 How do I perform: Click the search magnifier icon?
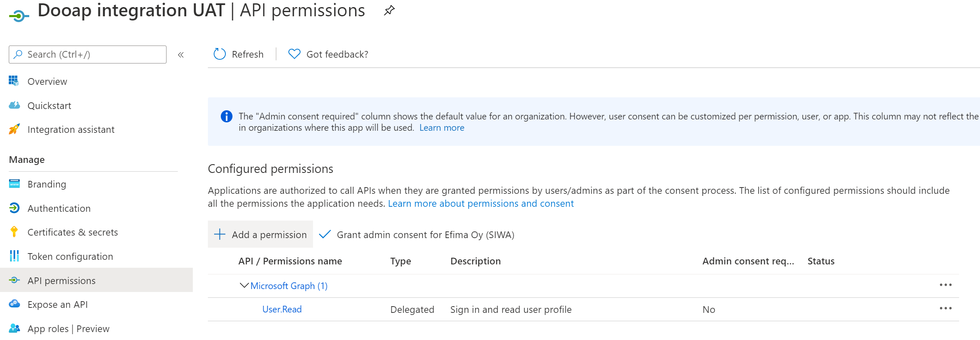[x=18, y=54]
